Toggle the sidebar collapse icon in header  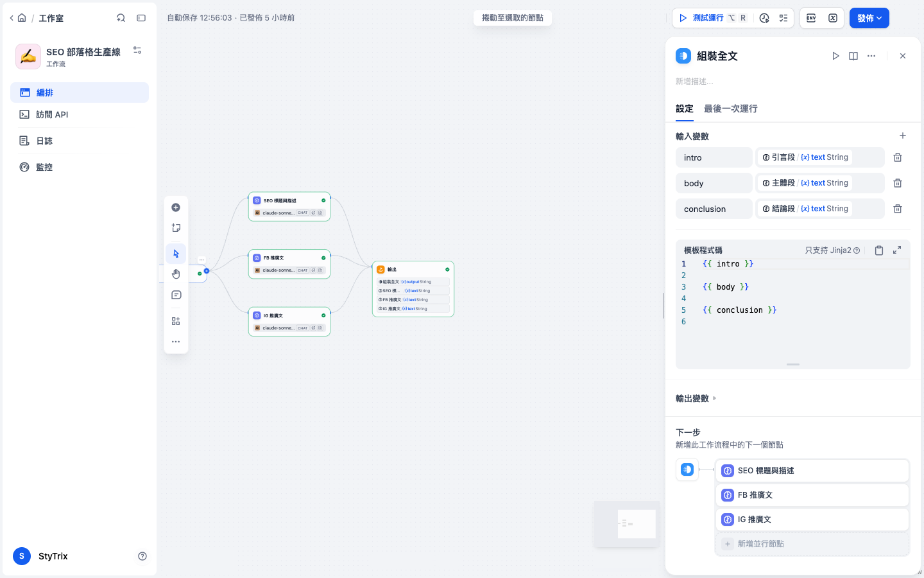pyautogui.click(x=141, y=18)
